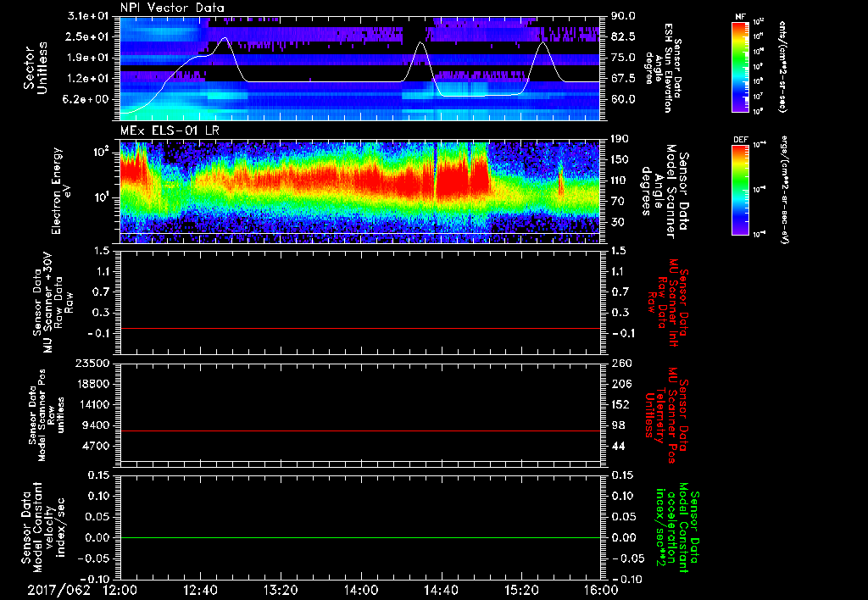Screen dimensions: 868x600
Task: Click the red MU Scanner +30V trace
Action: [360, 328]
